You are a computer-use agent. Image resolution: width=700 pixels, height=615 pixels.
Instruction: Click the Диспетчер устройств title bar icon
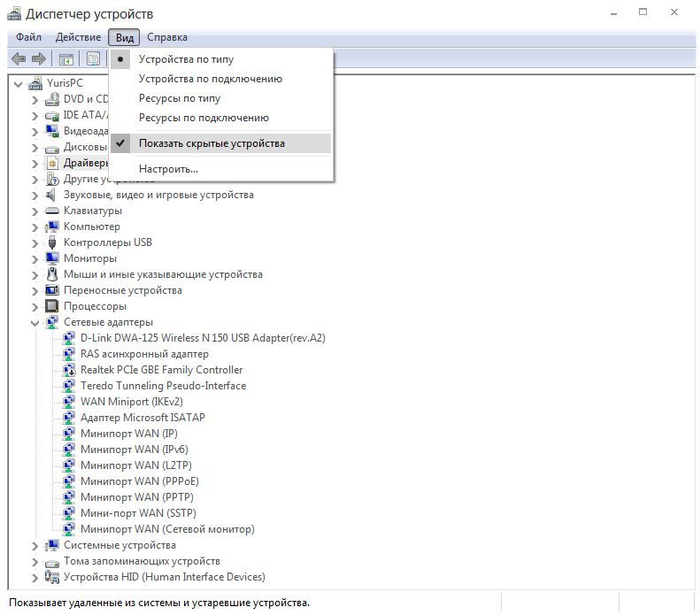pos(14,14)
